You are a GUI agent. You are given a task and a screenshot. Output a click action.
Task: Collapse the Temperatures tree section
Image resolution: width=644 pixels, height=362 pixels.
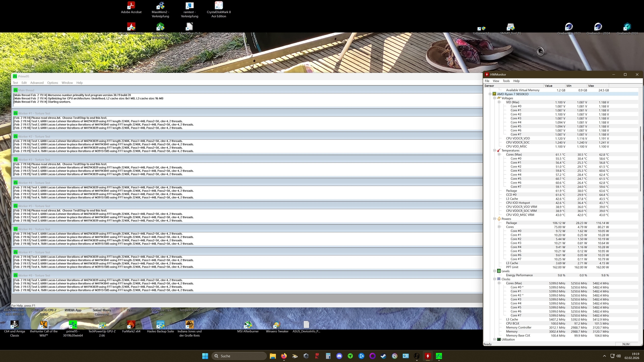point(494,150)
